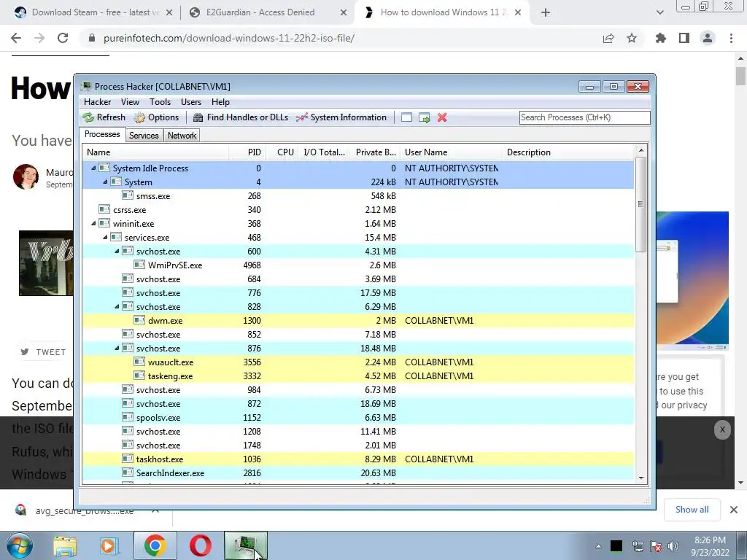Switch to E2Guardian Access Denied tab
The height and width of the screenshot is (560, 747).
point(267,12)
